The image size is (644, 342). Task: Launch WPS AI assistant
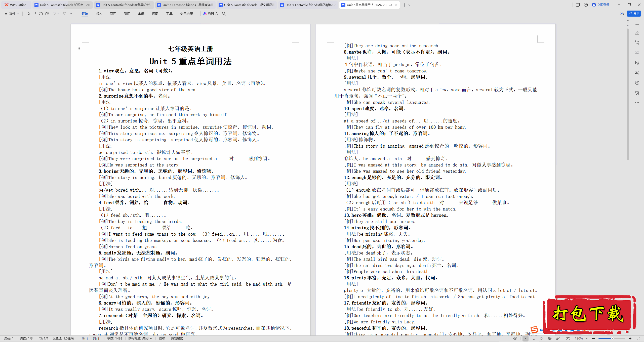tap(211, 14)
